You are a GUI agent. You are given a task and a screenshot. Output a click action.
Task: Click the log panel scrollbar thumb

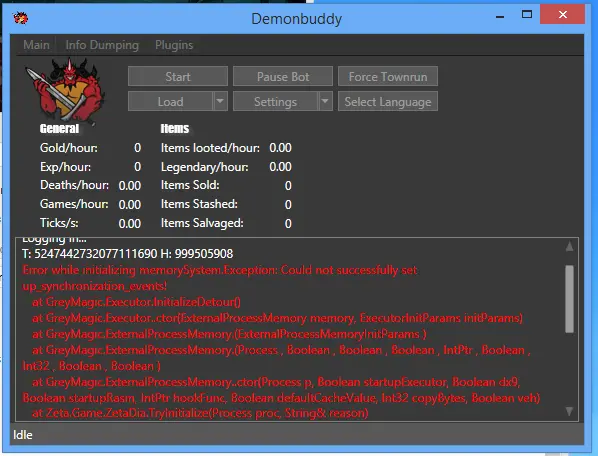(x=569, y=299)
